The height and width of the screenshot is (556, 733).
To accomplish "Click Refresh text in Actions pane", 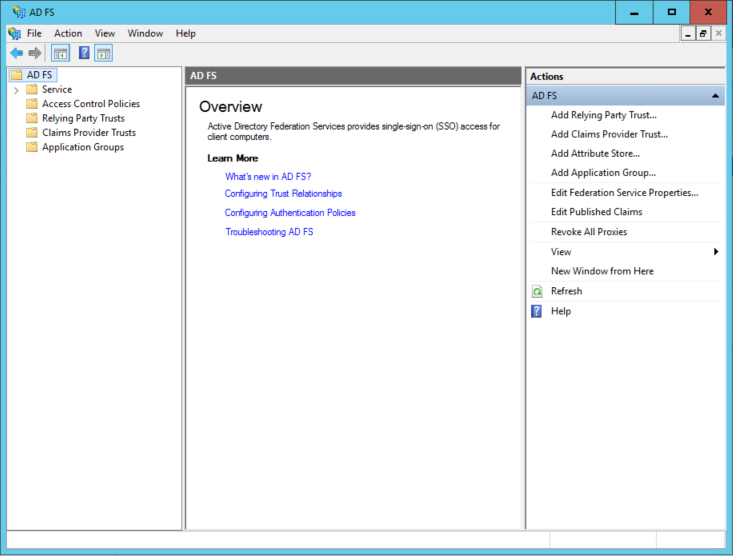I will tap(567, 291).
